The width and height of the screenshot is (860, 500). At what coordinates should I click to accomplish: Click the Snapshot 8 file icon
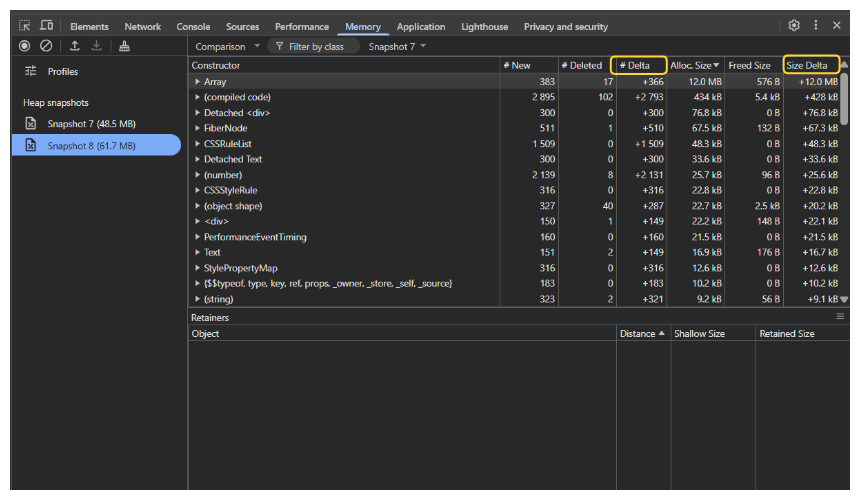pyautogui.click(x=31, y=145)
